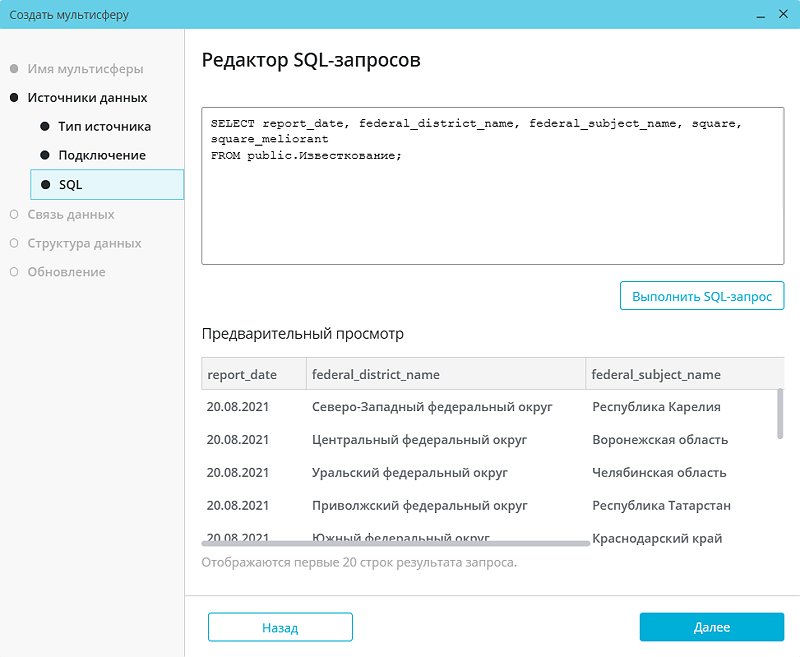Click the horizontal preview scrollbar

pyautogui.click(x=395, y=544)
